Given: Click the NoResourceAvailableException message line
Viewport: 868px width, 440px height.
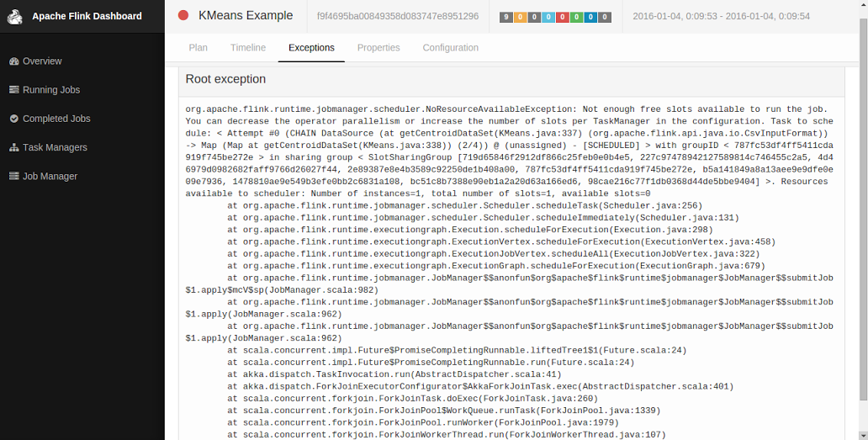Looking at the screenshot, I should tap(506, 109).
